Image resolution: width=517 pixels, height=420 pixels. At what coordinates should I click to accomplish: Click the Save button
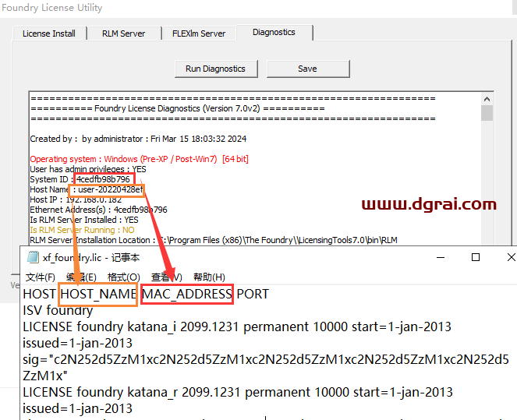307,69
